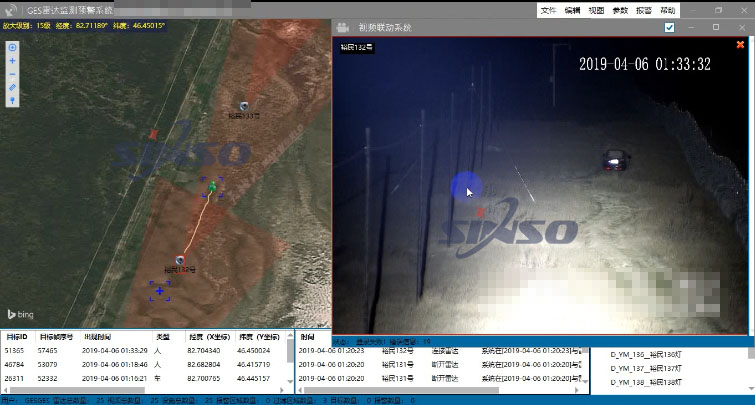Click the red X marker on map
Screen dimensions: 755x405
pos(153,134)
